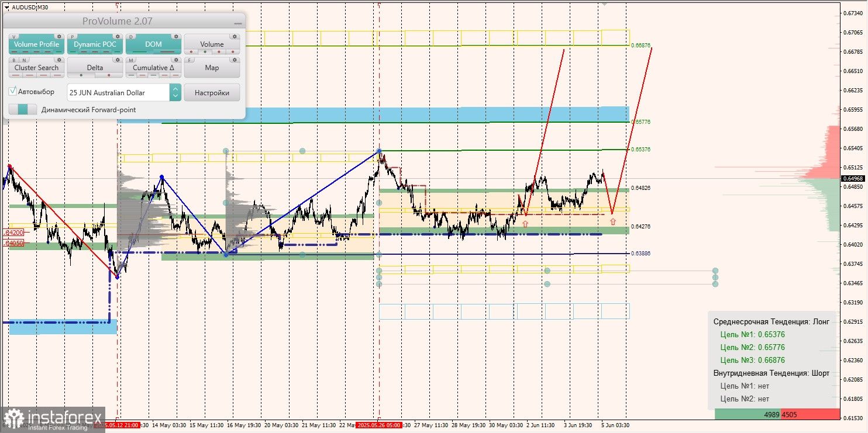Uncheck the Автовыбор checkbox

coord(13,92)
